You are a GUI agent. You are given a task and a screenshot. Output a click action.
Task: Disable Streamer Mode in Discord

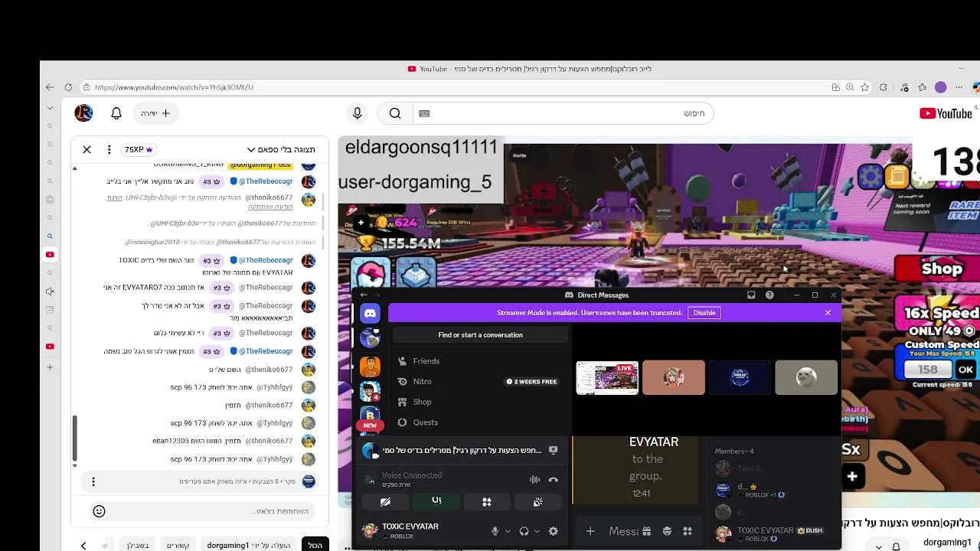[x=704, y=312]
